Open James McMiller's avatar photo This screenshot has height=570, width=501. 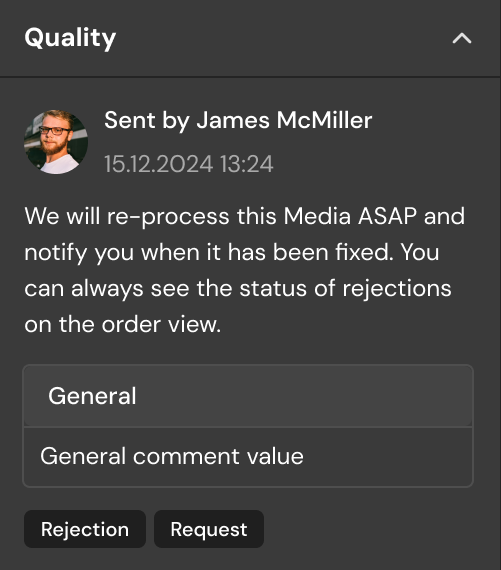(x=56, y=142)
